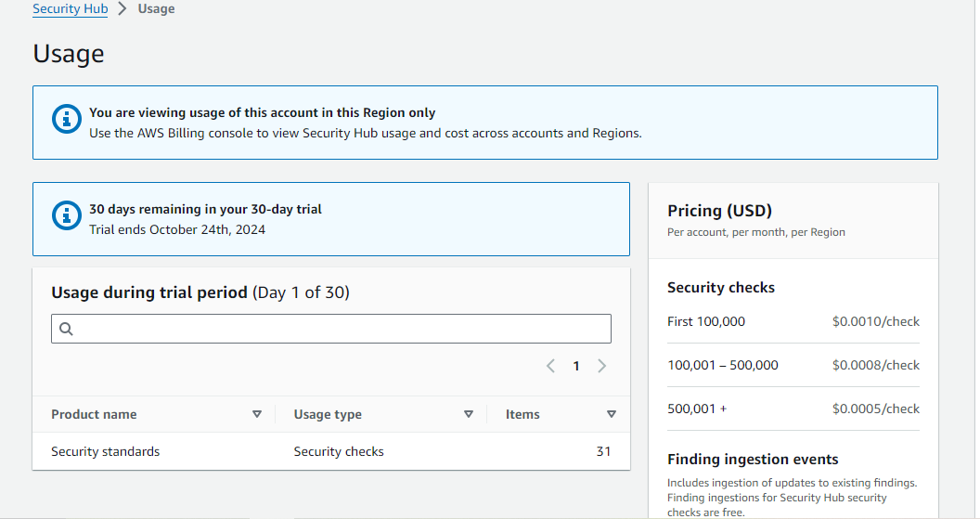Click the Usage type column header
The width and height of the screenshot is (980, 519).
pos(328,415)
